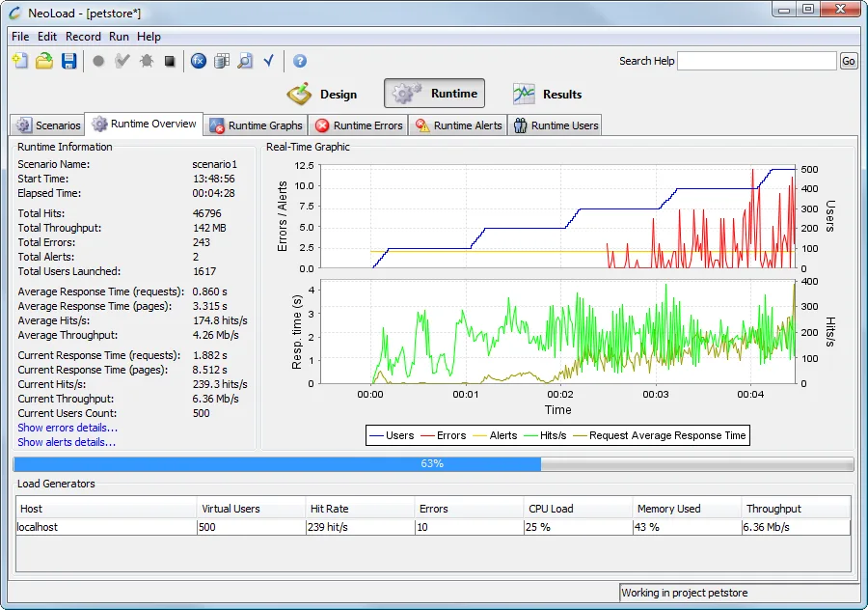The height and width of the screenshot is (610, 868).
Task: Click the CPU Load column header
Action: [x=578, y=509]
